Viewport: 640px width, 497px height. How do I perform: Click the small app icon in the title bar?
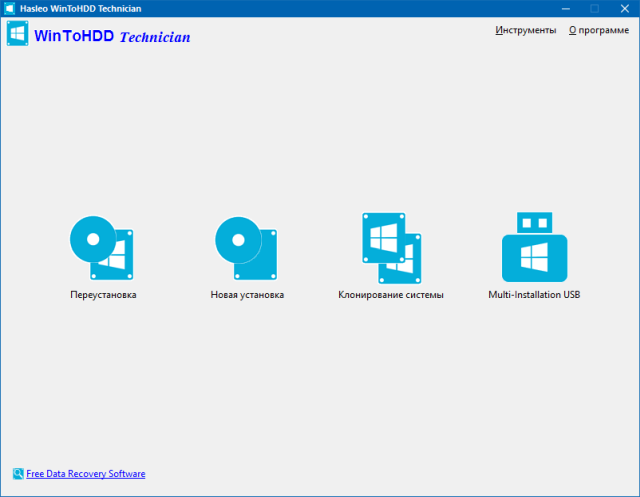(x=10, y=8)
